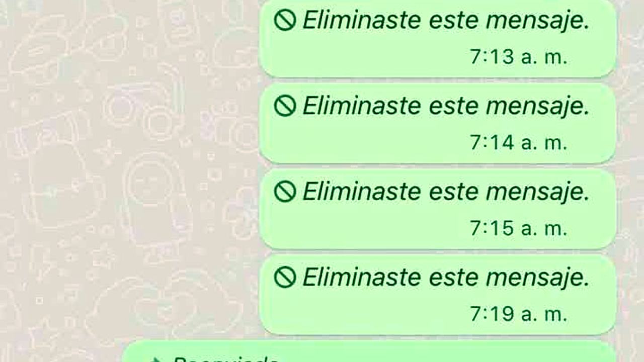The image size is (644, 362).
Task: Select 'Eliminaste este mensaje' text sent 7:19
Action: click(x=446, y=278)
